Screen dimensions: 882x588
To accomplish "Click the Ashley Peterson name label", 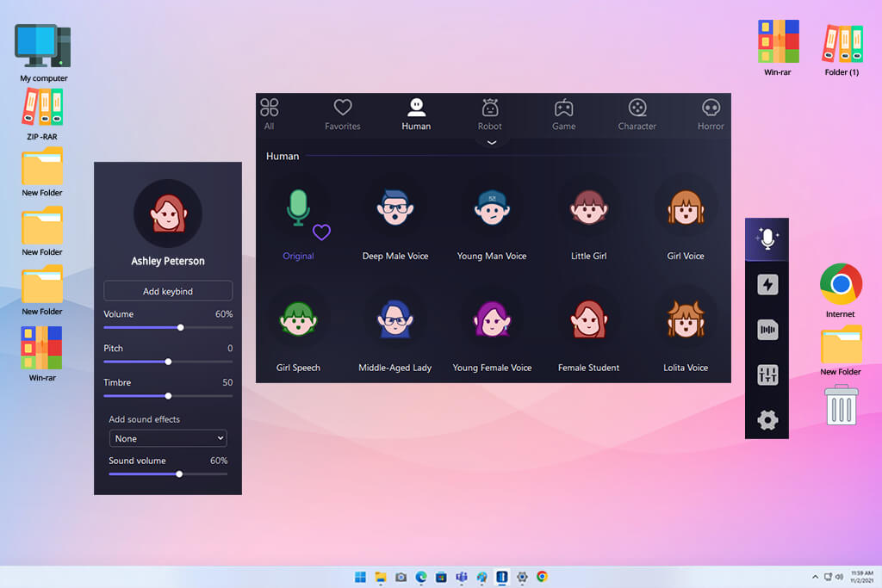I will point(168,261).
